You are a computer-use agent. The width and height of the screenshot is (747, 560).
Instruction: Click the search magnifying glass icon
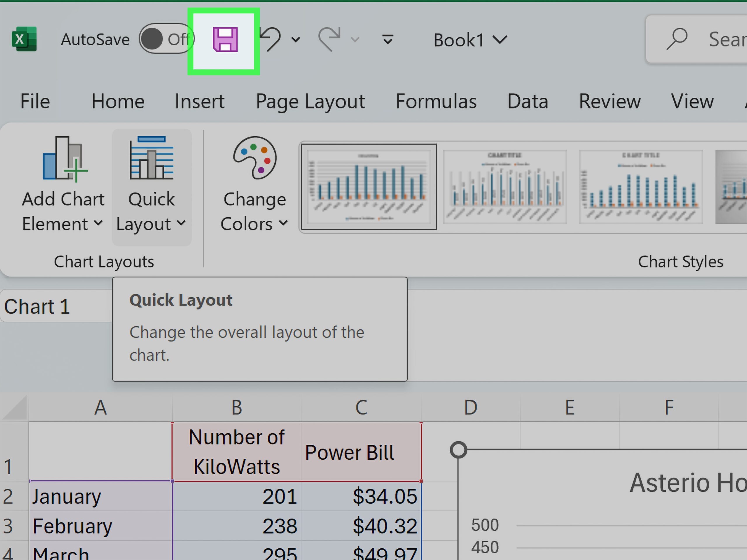[676, 39]
